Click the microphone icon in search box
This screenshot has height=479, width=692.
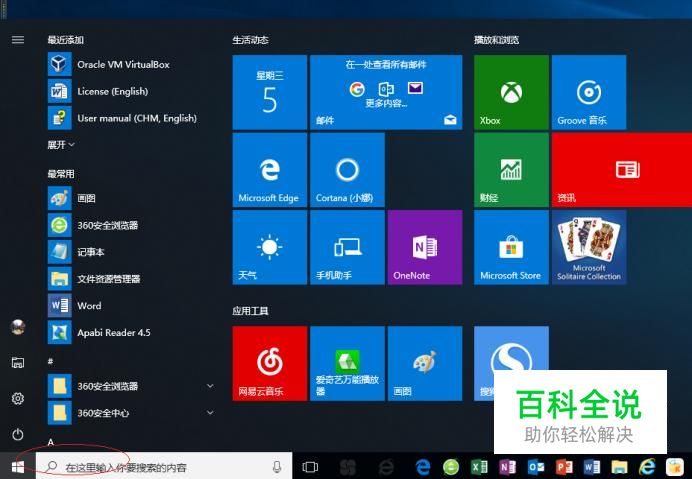[x=277, y=467]
